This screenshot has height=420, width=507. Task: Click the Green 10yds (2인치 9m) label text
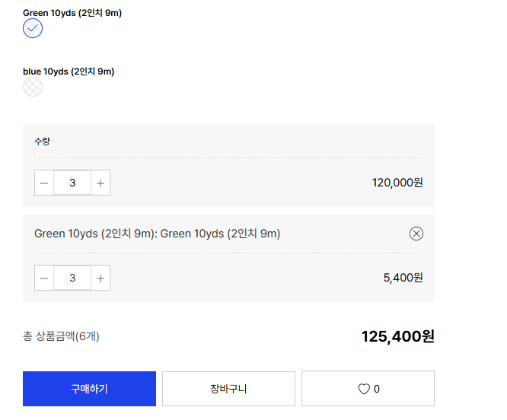pos(72,13)
